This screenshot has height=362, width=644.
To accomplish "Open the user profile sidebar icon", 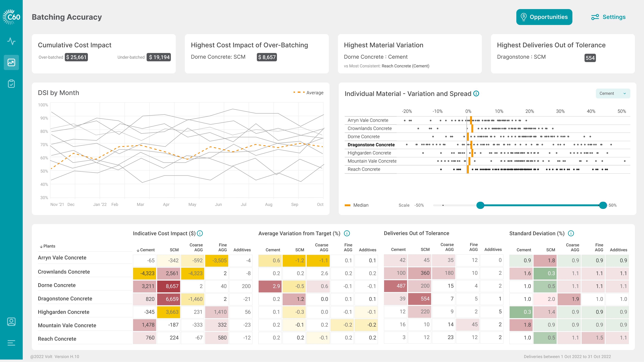I will pyautogui.click(x=11, y=322).
